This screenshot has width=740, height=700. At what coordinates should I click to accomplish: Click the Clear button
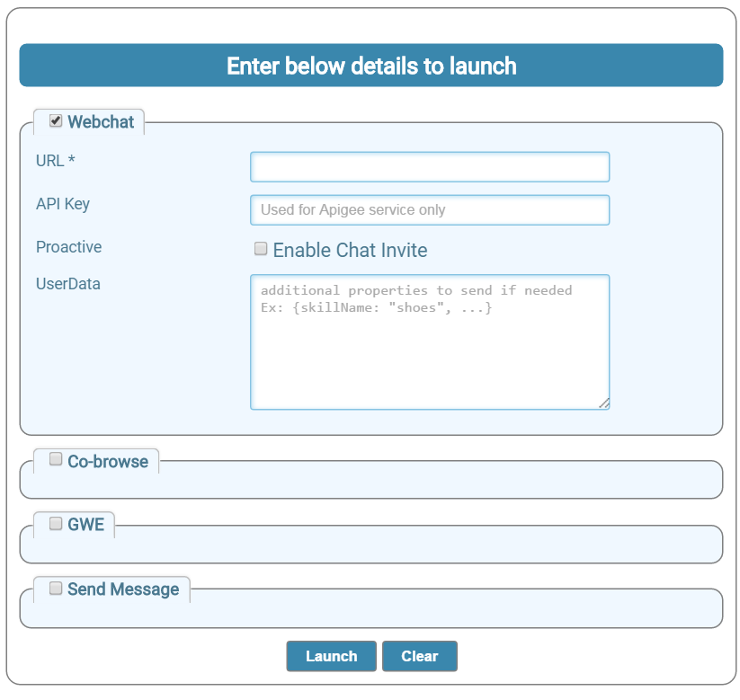419,656
